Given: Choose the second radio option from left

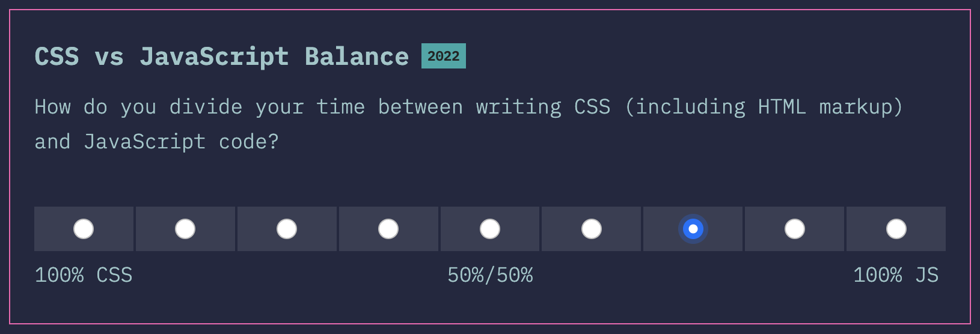Looking at the screenshot, I should pos(185,229).
